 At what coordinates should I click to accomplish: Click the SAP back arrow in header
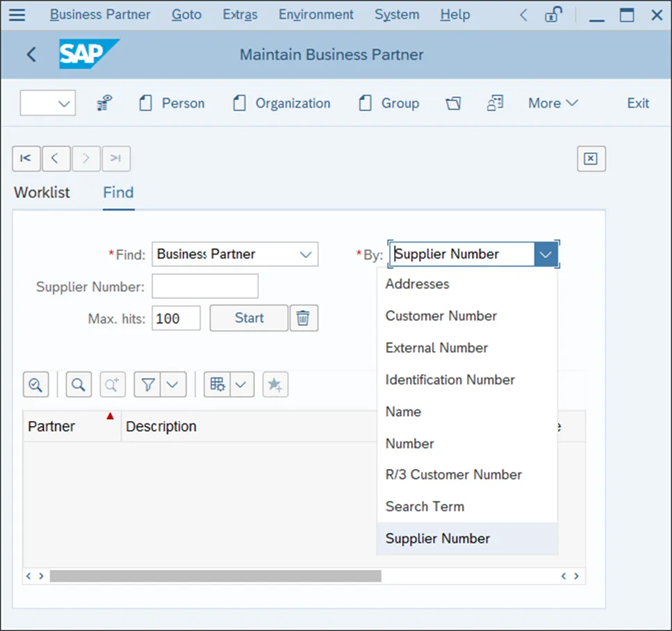point(31,54)
